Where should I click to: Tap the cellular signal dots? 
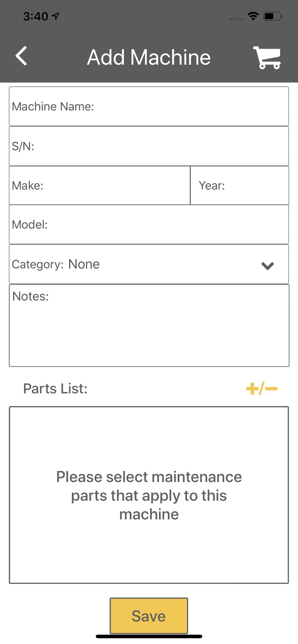tap(236, 19)
